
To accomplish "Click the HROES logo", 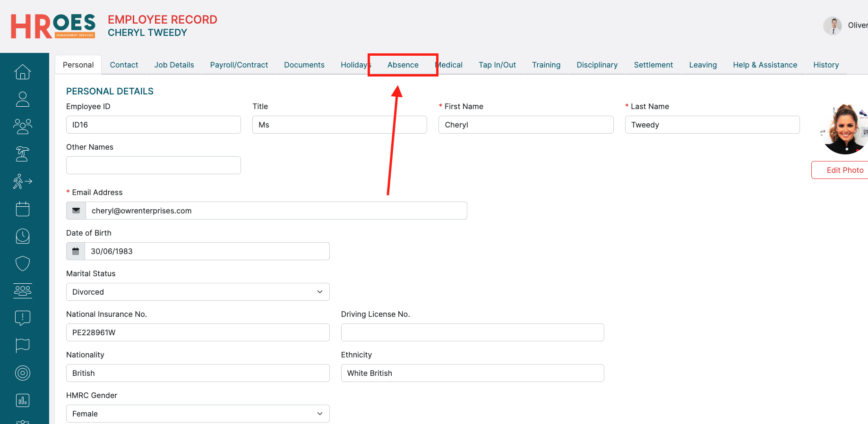I will coord(53,26).
